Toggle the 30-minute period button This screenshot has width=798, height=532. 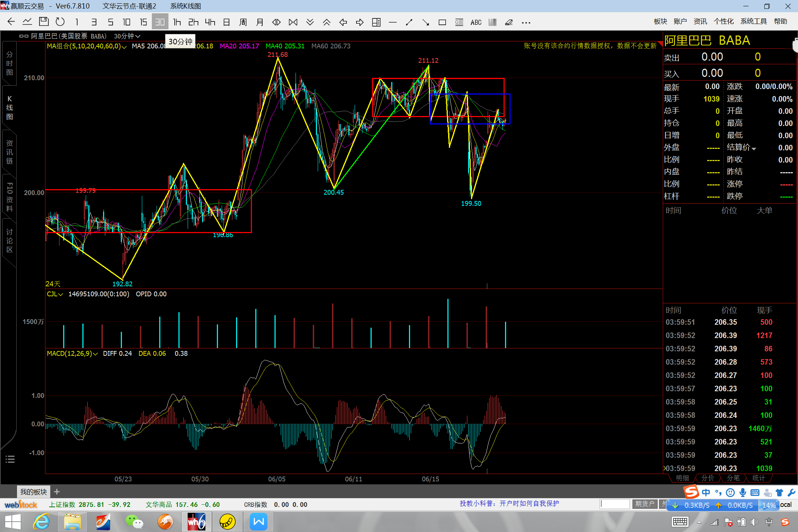pyautogui.click(x=160, y=22)
